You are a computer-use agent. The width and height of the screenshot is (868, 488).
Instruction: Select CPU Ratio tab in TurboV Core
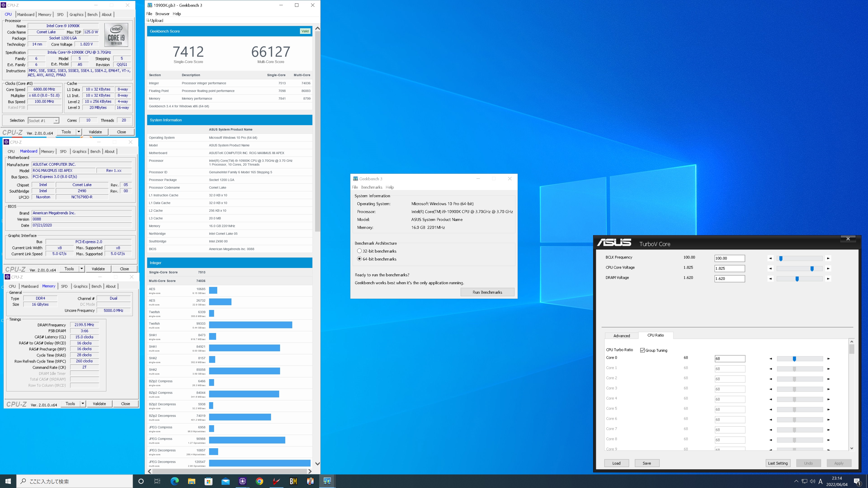tap(655, 335)
